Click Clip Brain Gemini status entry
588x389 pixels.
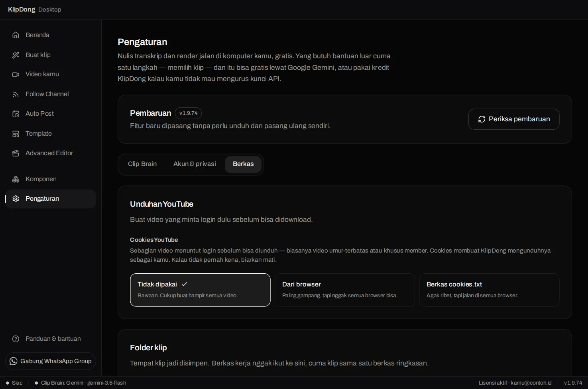click(x=81, y=383)
